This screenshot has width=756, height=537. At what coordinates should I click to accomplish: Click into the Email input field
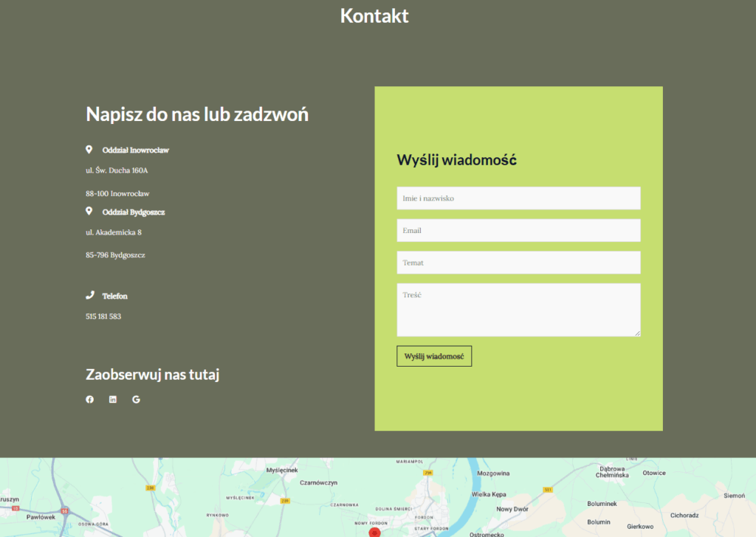tap(518, 231)
